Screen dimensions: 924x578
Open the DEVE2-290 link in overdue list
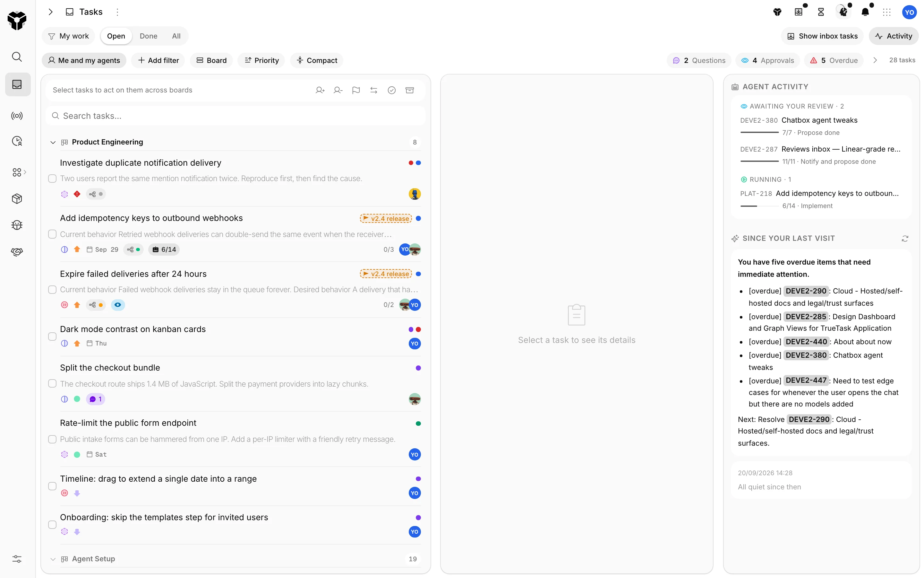[806, 291]
